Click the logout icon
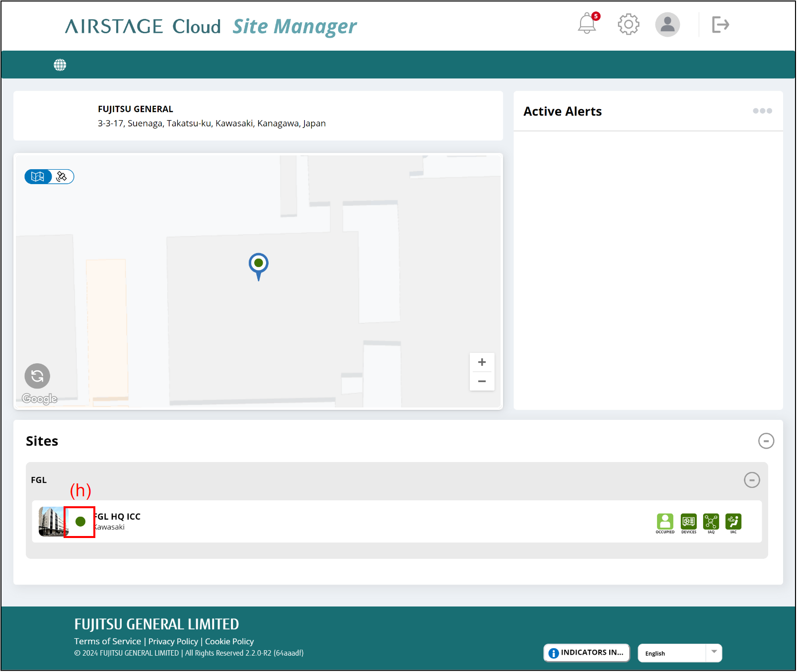 (720, 24)
